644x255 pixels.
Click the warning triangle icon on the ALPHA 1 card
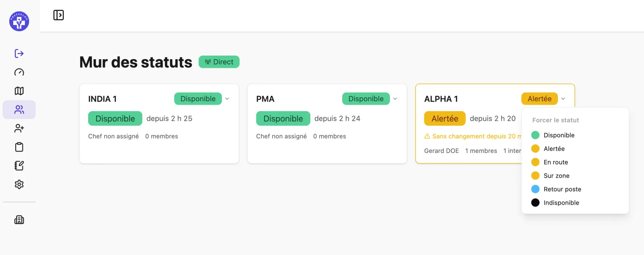point(427,136)
